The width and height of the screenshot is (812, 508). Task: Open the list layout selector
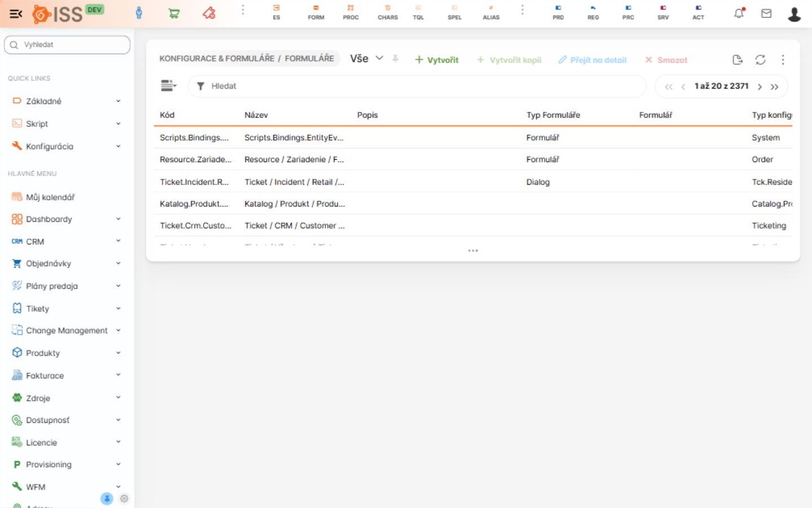click(169, 86)
